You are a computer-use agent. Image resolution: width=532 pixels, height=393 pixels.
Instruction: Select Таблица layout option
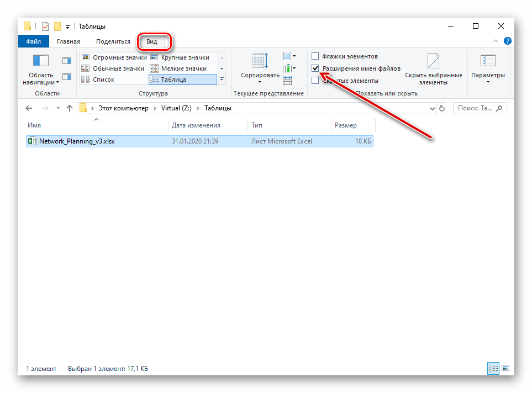click(182, 79)
